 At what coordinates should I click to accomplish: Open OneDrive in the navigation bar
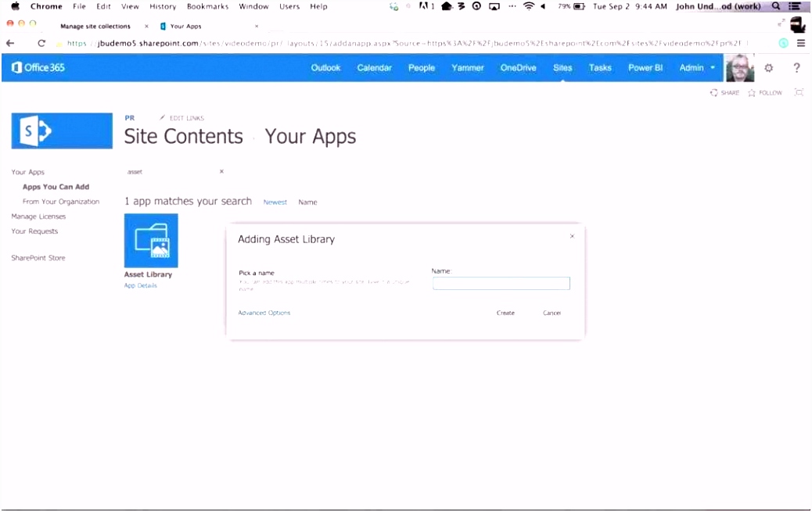519,68
